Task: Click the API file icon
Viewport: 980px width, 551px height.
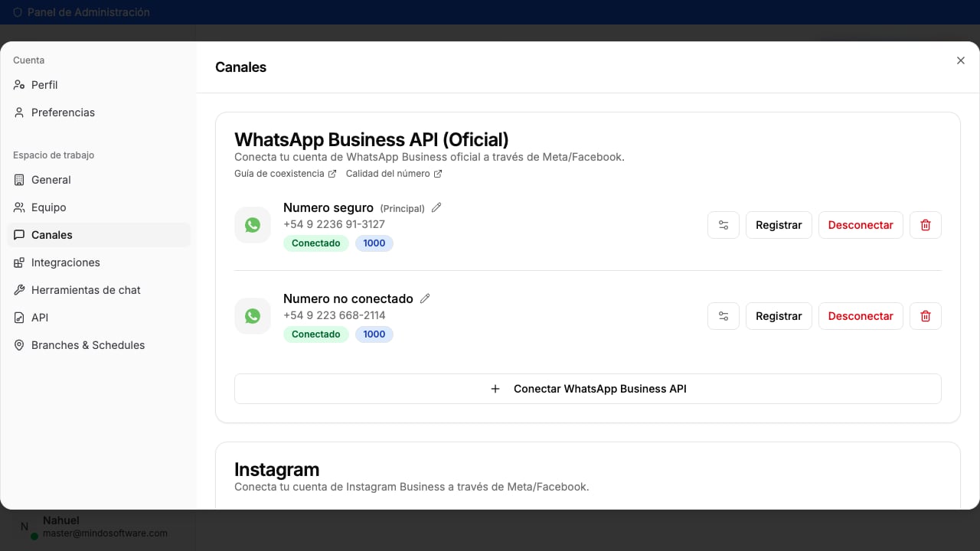Action: pos(19,318)
